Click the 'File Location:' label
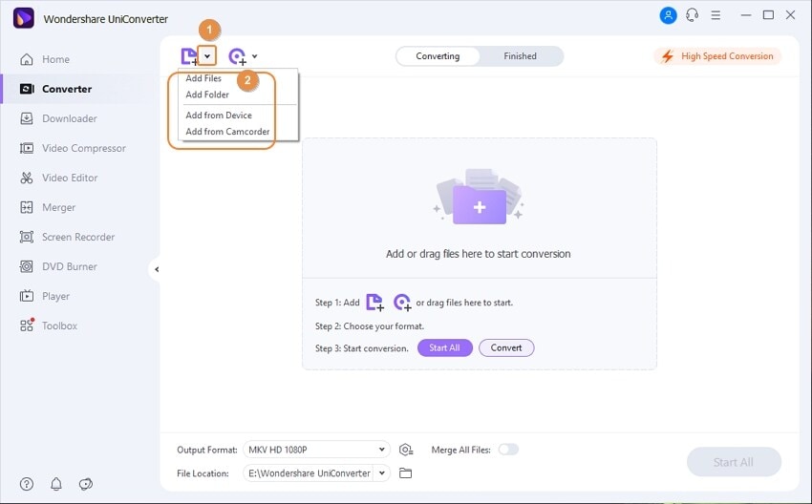The width and height of the screenshot is (812, 504). coord(203,473)
